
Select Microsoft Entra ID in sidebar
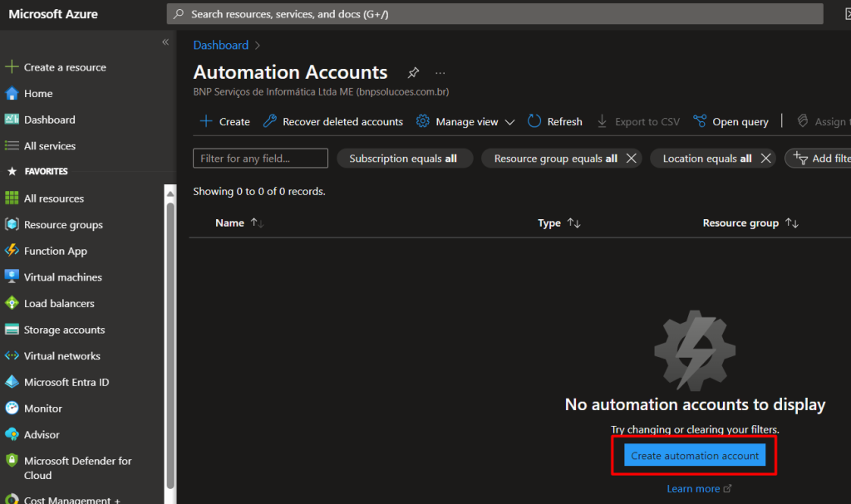coord(66,382)
